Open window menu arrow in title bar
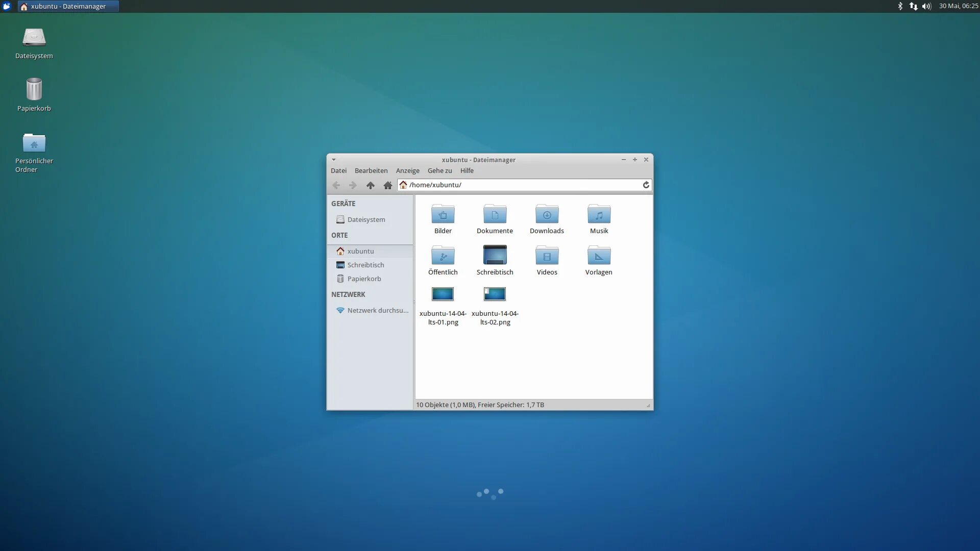 334,160
